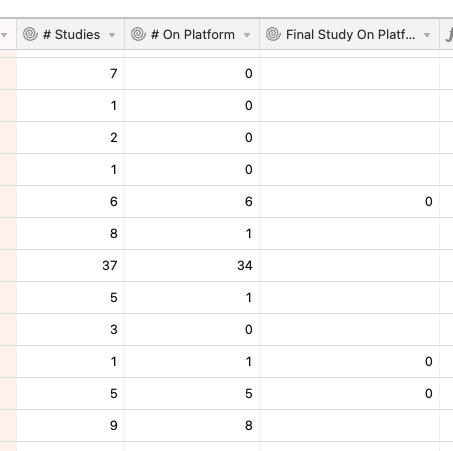Open the # Studies column dropdown arrow
This screenshot has height=451, width=453.
click(112, 35)
